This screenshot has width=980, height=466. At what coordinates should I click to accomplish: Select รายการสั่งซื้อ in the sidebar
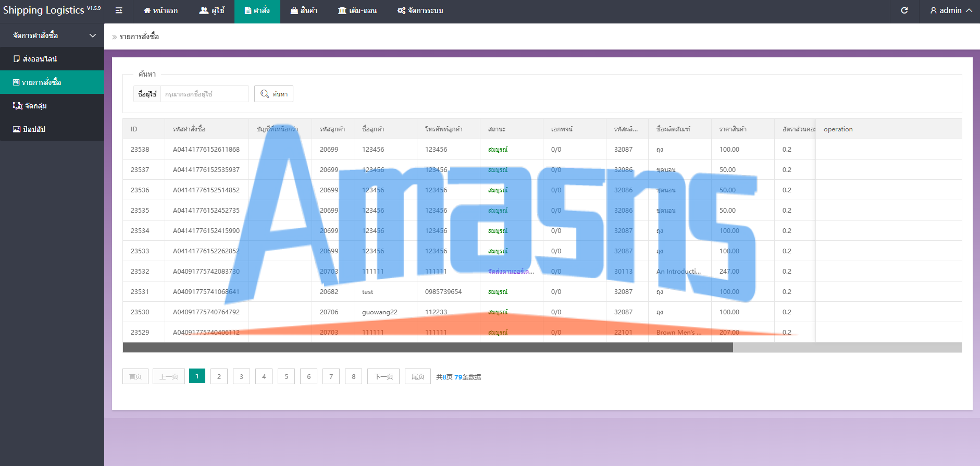(x=52, y=82)
